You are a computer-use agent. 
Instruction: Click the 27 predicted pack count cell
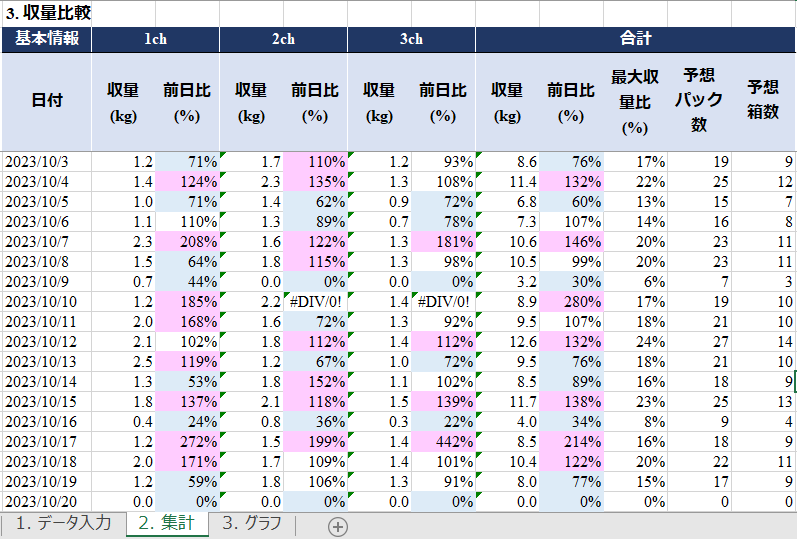pyautogui.click(x=699, y=342)
